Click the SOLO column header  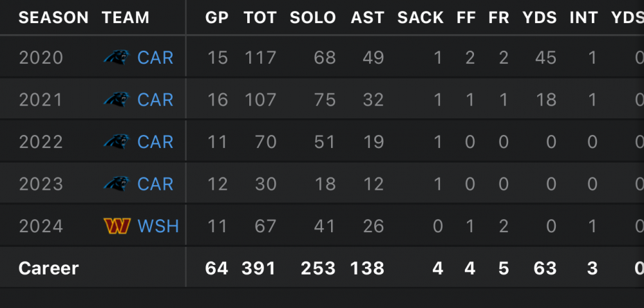click(313, 17)
